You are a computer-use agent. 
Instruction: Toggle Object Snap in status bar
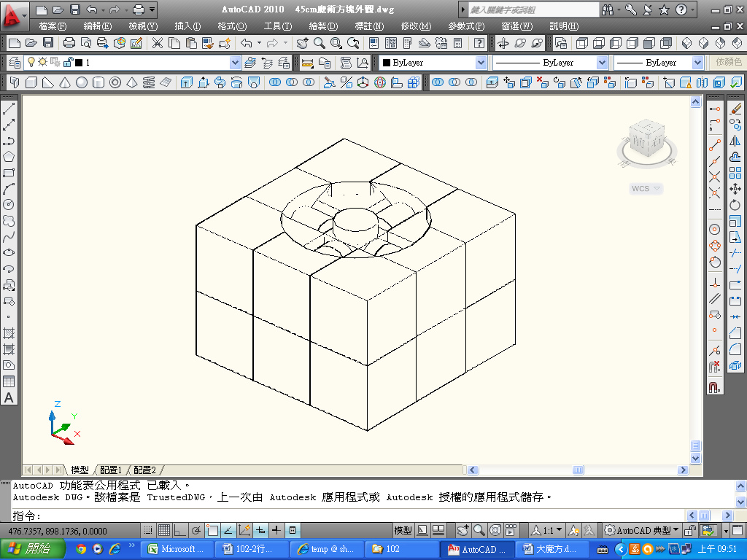212,530
